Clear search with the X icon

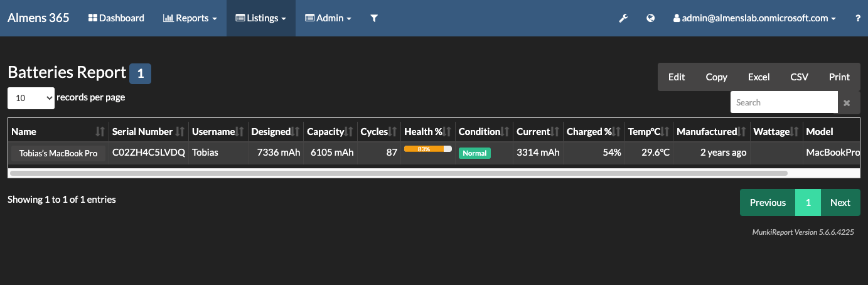(x=847, y=102)
